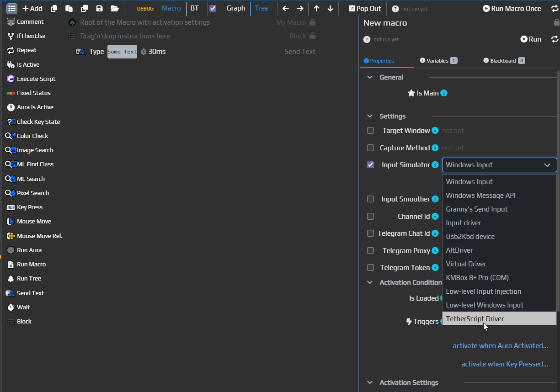
Task: Enable the Target Window checkbox
Action: pos(371,131)
